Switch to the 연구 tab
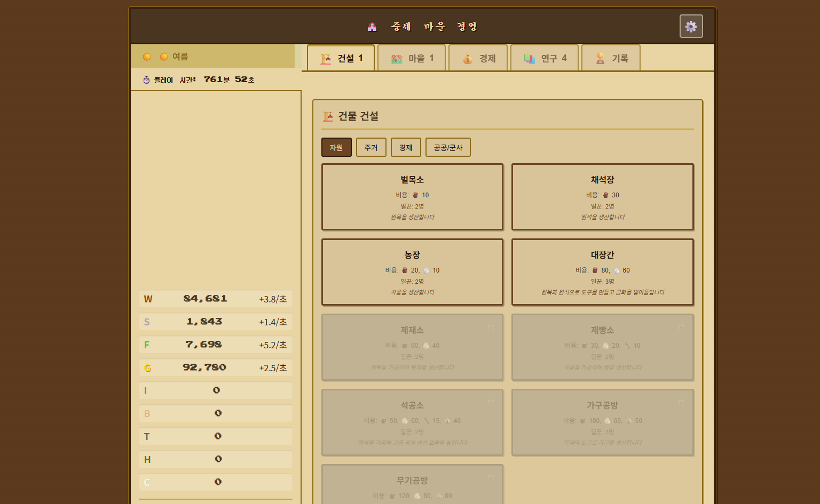Viewport: 820px width, 504px height. [545, 58]
